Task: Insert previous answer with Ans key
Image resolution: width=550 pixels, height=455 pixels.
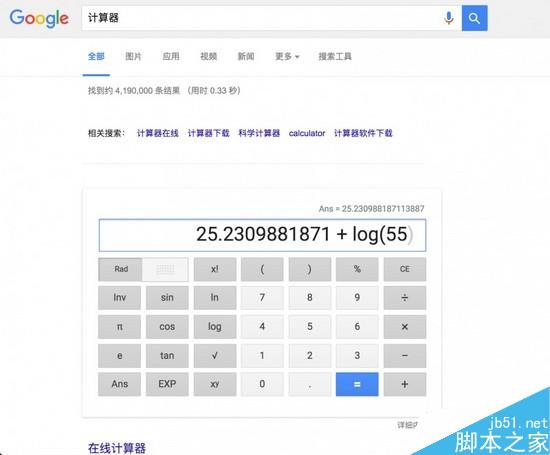Action: tap(120, 384)
